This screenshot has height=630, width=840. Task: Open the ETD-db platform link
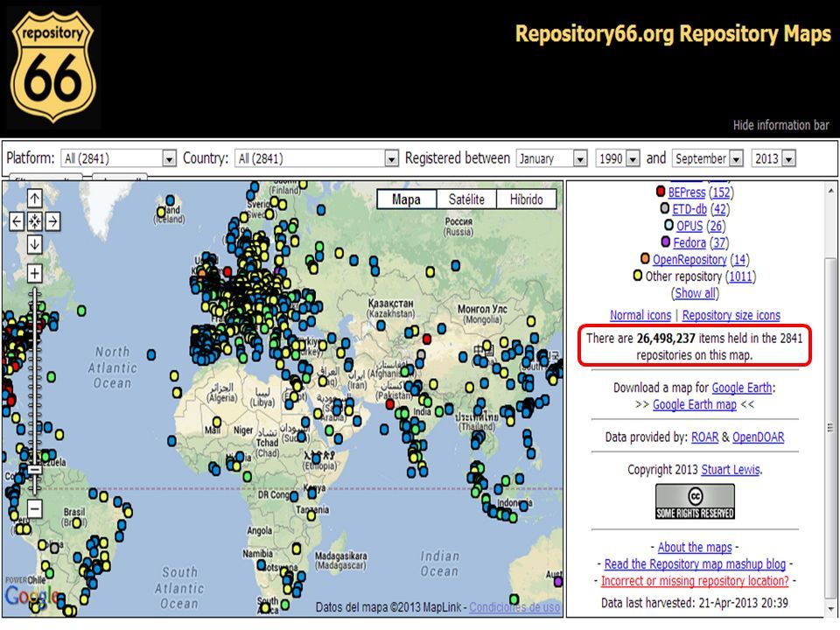tap(689, 209)
